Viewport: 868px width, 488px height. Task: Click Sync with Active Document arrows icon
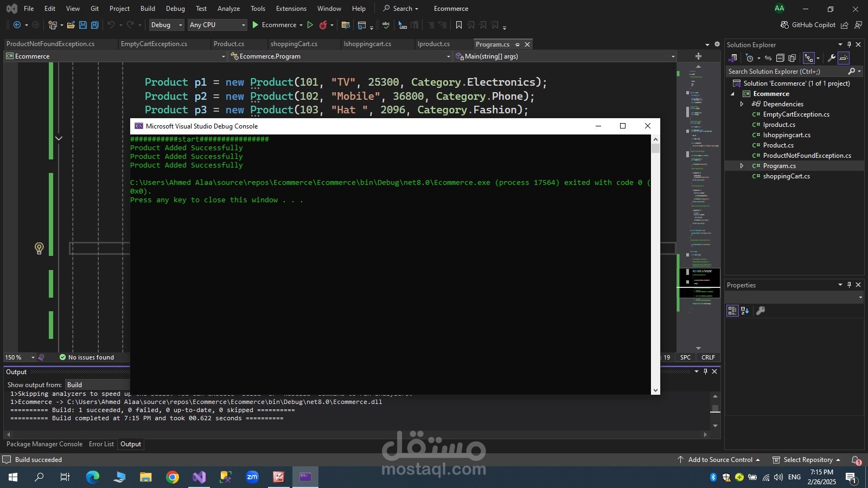coord(768,58)
